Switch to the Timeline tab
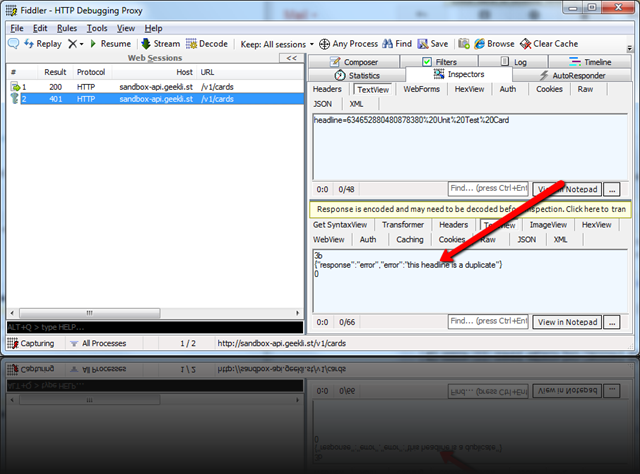Screen dimensions: 640x474 590,62
